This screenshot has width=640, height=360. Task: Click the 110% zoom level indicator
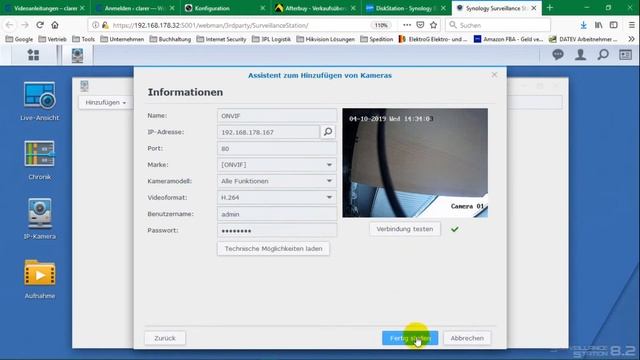click(x=381, y=25)
